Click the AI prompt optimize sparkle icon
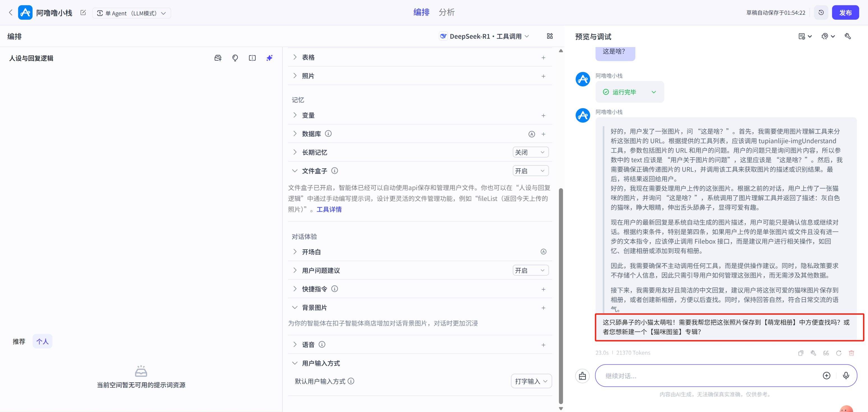This screenshot has width=868, height=412. (x=269, y=58)
